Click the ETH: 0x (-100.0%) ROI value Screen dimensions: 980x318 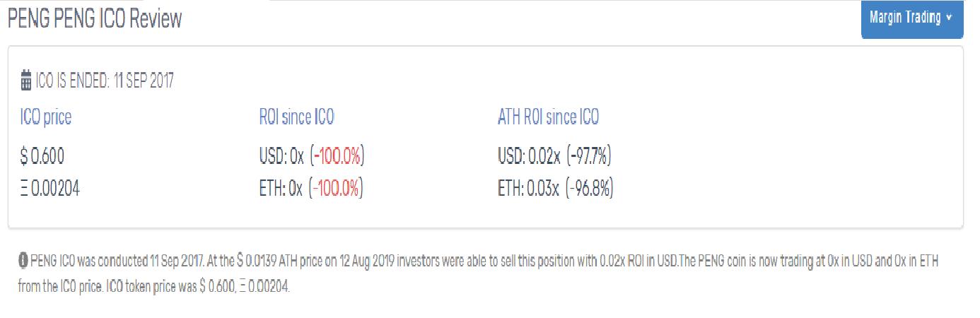pos(311,189)
